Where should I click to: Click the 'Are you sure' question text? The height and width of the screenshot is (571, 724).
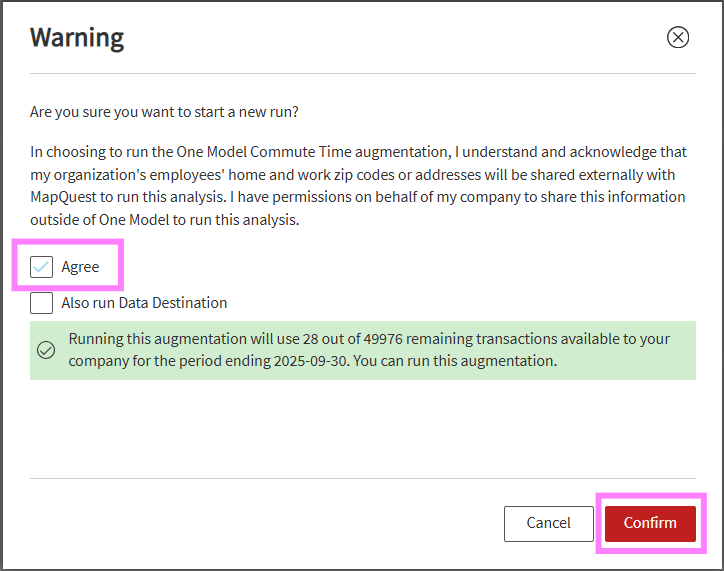pos(164,112)
